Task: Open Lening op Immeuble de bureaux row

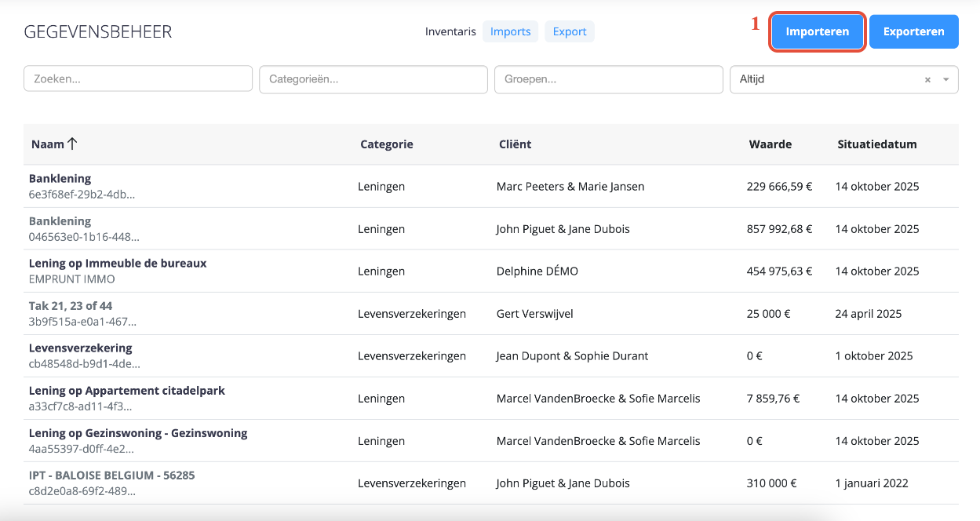Action: tap(118, 264)
